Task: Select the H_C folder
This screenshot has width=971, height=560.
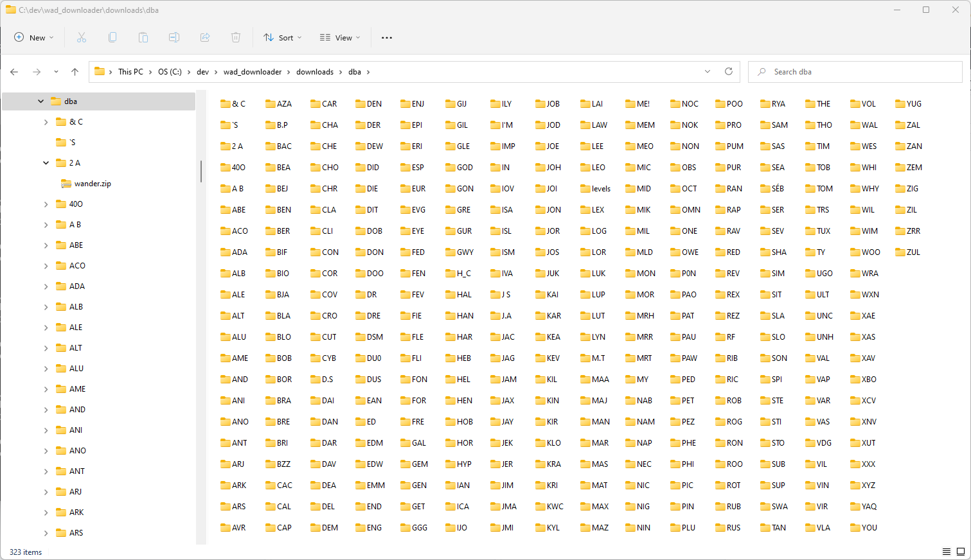Action: tap(458, 274)
